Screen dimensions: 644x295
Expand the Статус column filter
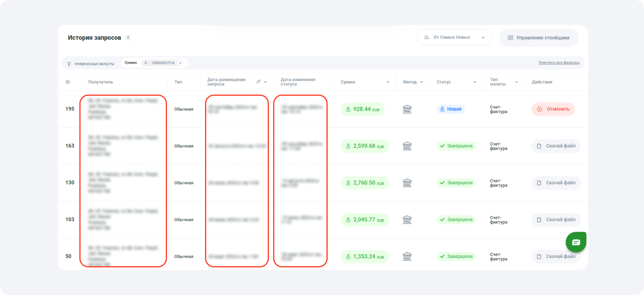pos(475,82)
